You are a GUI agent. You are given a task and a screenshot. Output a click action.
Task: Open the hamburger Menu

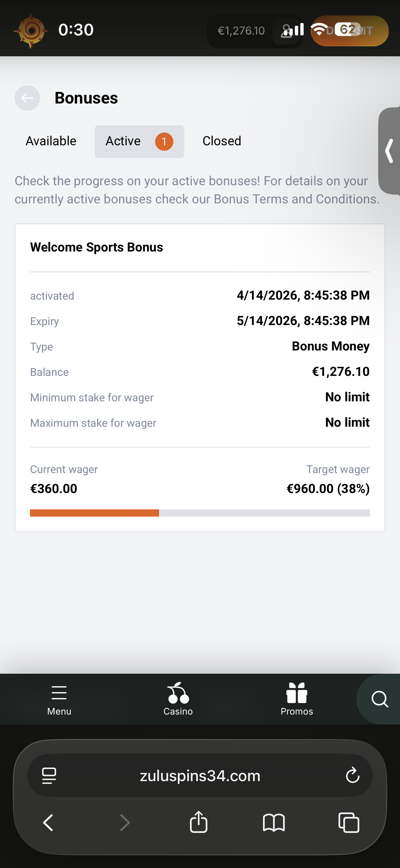click(x=59, y=699)
